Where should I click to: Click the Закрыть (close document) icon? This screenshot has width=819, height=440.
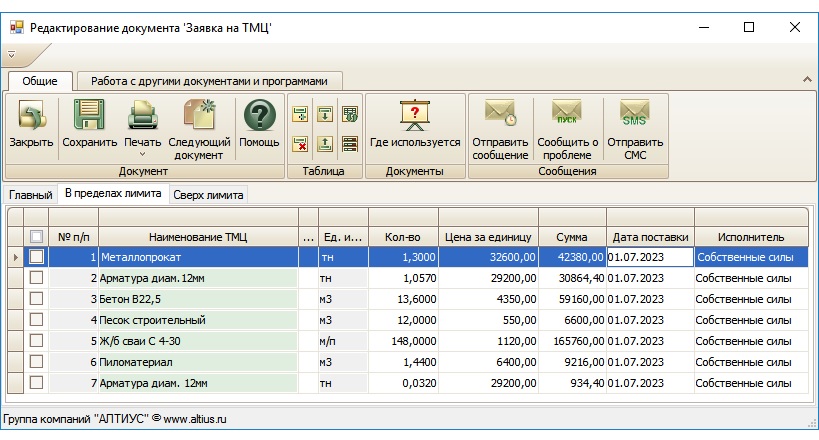click(31, 115)
